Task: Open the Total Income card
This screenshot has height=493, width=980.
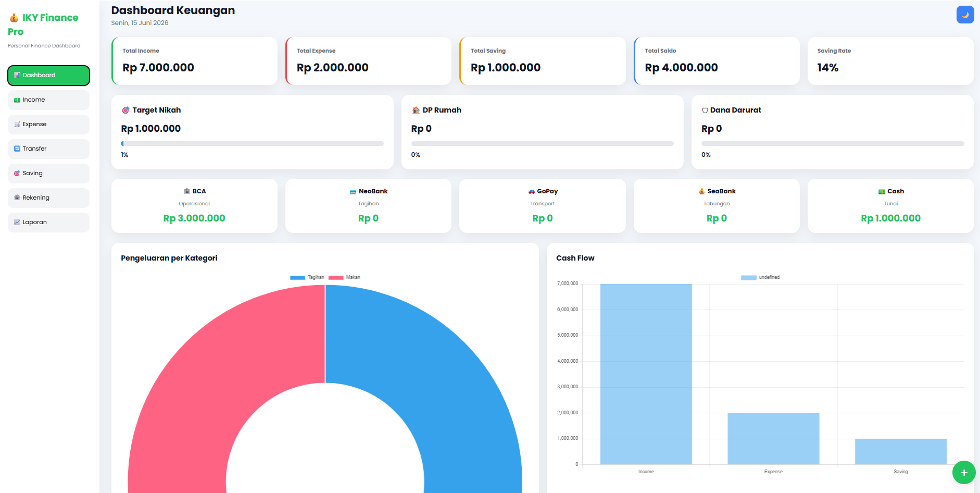Action: coord(194,60)
